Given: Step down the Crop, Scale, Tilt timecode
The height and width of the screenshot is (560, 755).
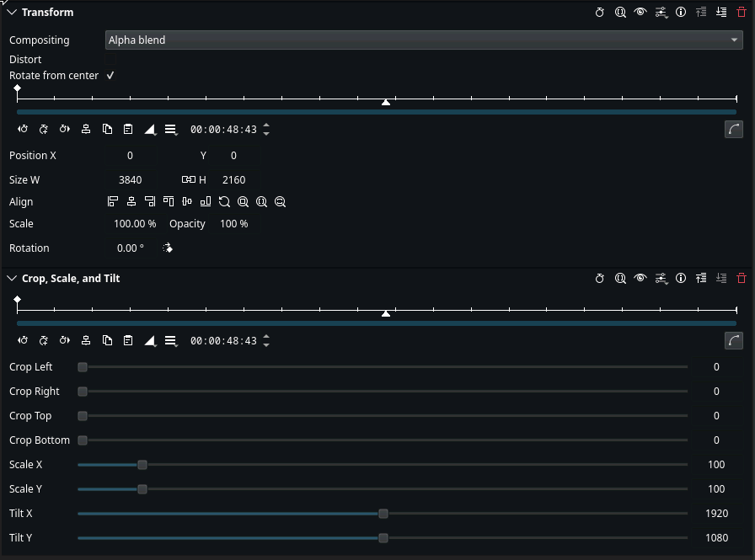Looking at the screenshot, I should pos(266,344).
